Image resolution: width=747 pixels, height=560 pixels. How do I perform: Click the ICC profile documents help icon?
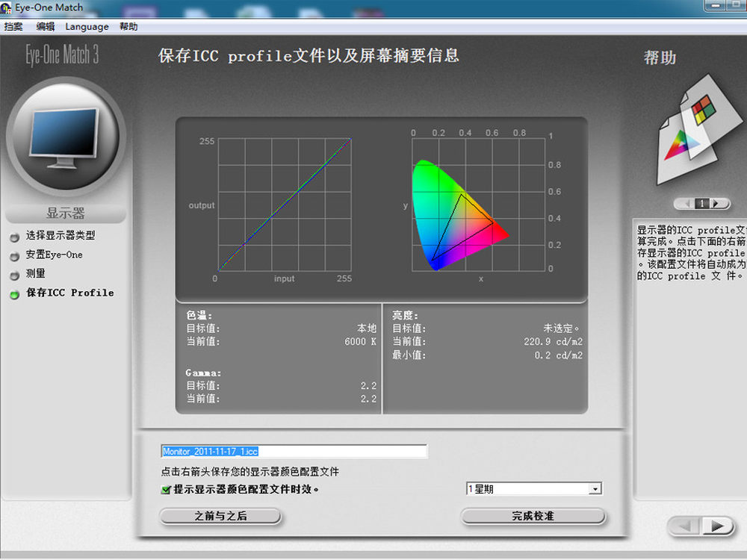(x=699, y=129)
